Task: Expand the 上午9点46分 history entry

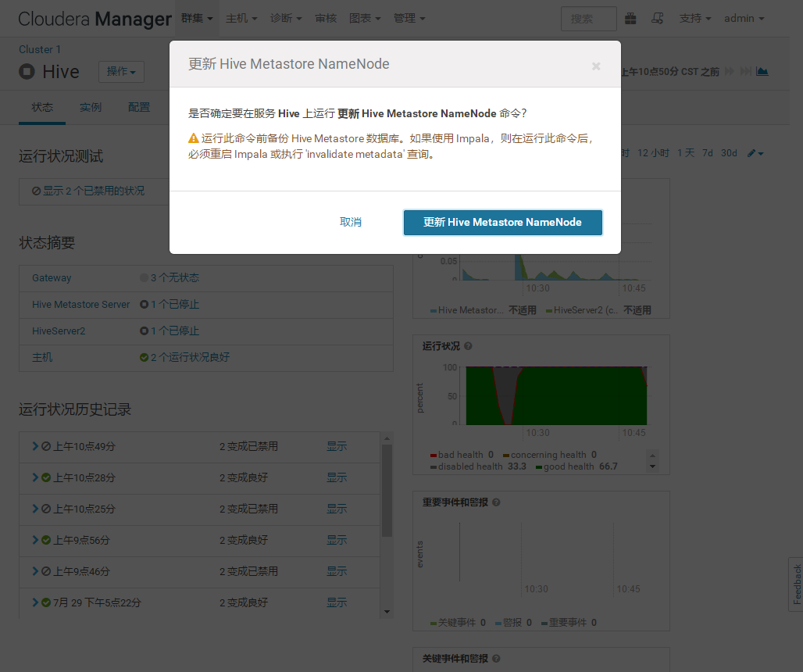Action: click(x=35, y=571)
